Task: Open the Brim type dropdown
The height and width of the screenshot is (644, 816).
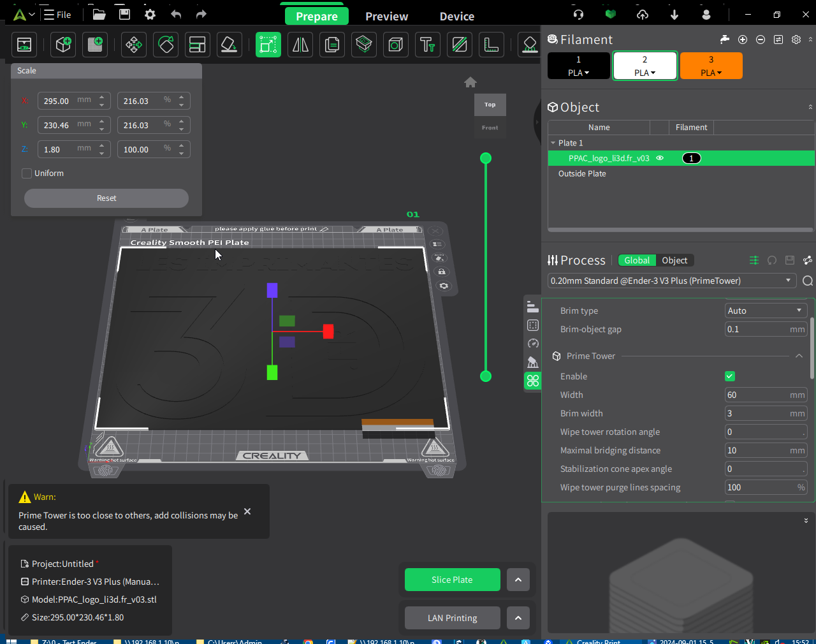Action: coord(766,311)
